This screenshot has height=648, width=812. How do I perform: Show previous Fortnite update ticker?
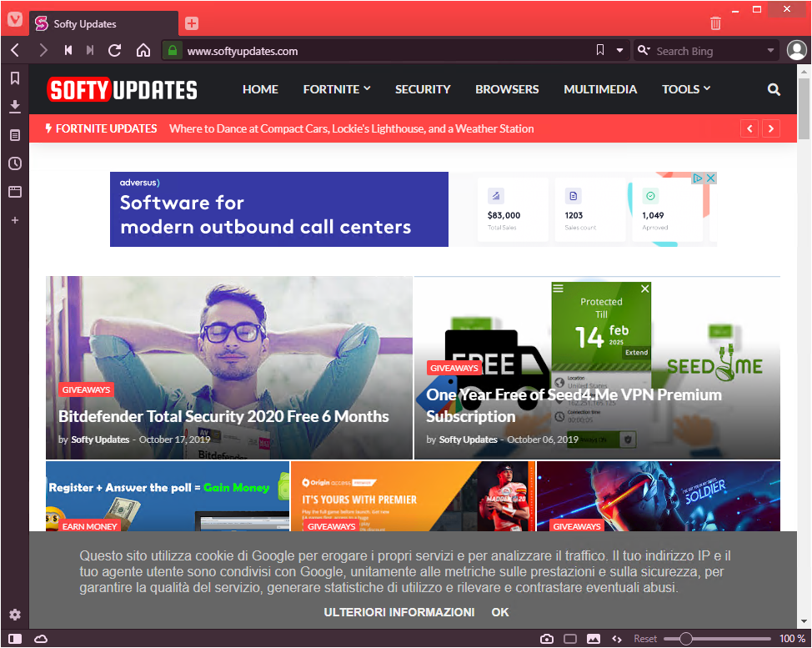[x=749, y=128]
